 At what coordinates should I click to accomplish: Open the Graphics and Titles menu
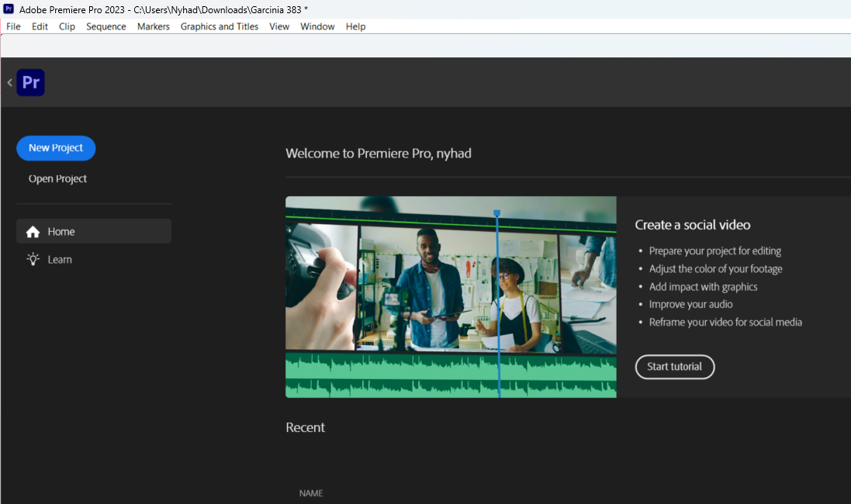[x=220, y=26]
